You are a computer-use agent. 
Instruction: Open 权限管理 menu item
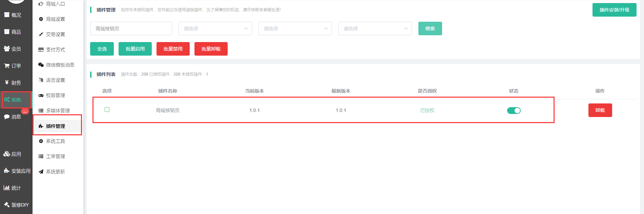tap(55, 95)
